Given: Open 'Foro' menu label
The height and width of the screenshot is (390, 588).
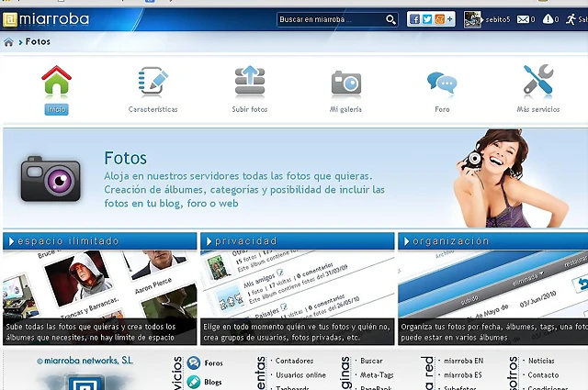Looking at the screenshot, I should click(x=442, y=109).
